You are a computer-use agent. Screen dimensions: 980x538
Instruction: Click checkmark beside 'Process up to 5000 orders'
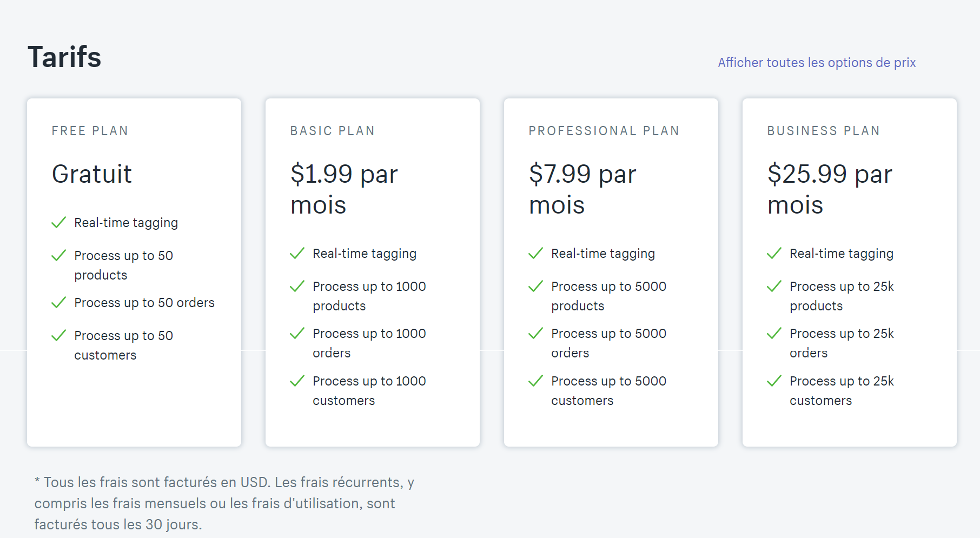tap(535, 334)
